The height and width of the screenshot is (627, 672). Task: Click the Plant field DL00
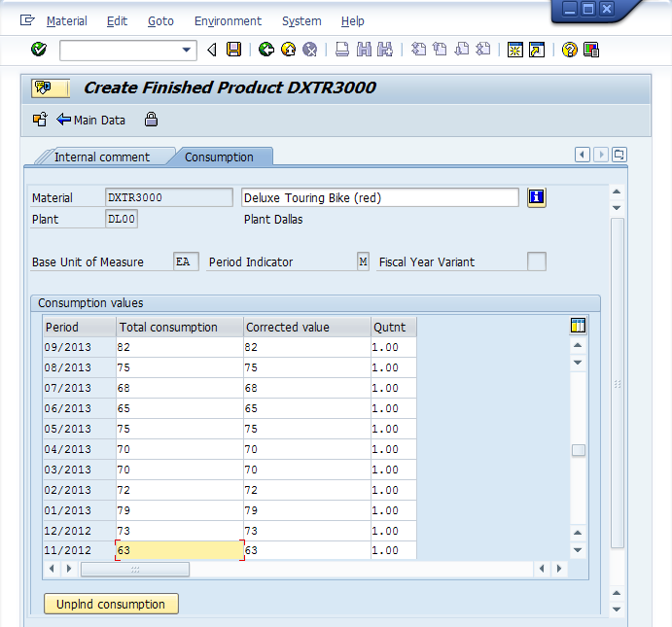click(122, 219)
